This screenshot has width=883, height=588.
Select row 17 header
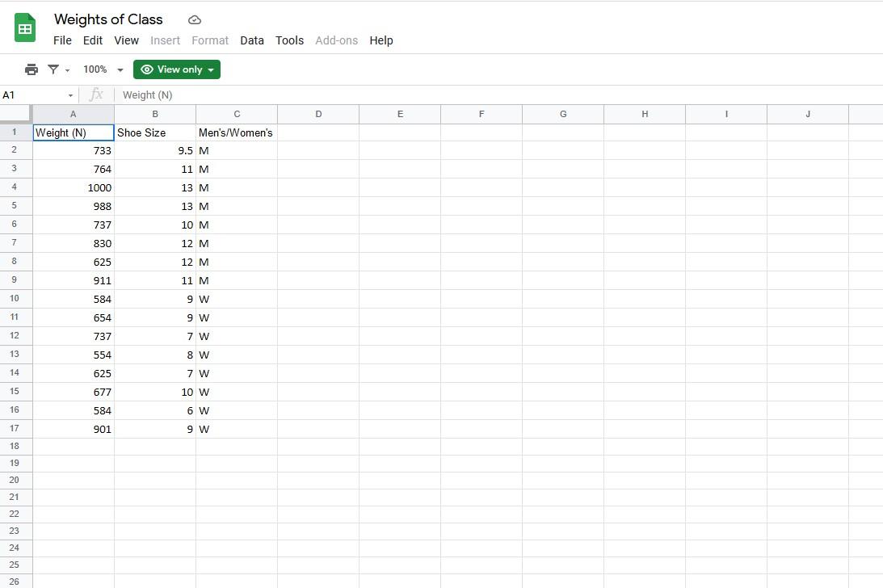tap(14, 429)
